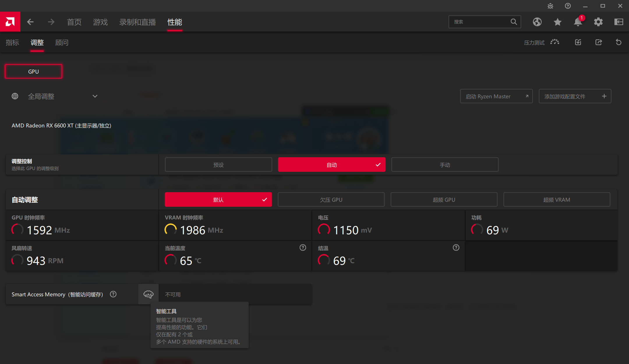Select 预设 tuning control

coord(218,165)
